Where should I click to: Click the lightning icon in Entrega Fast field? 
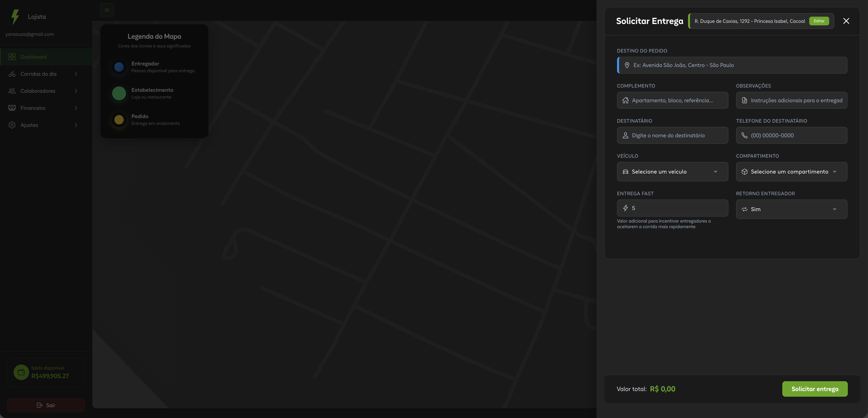coord(625,208)
